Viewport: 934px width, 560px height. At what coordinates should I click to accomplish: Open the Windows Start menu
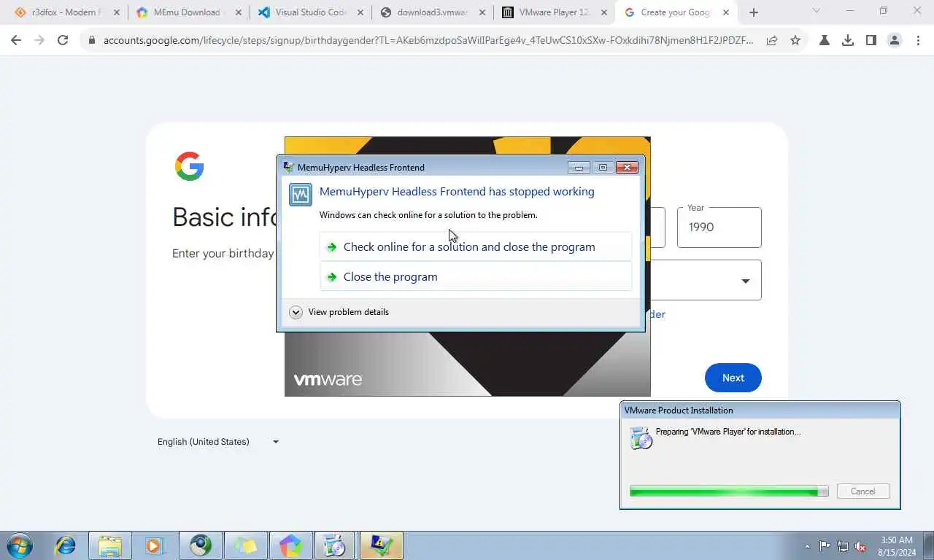20,545
